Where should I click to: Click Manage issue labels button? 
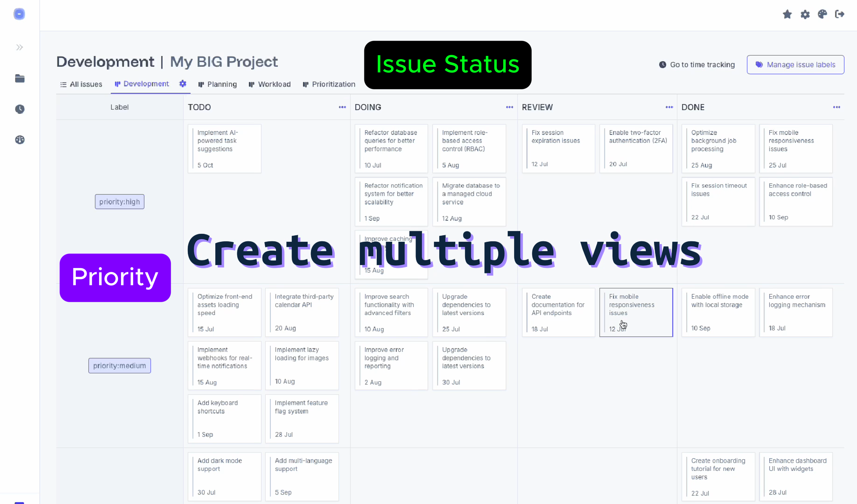point(795,65)
